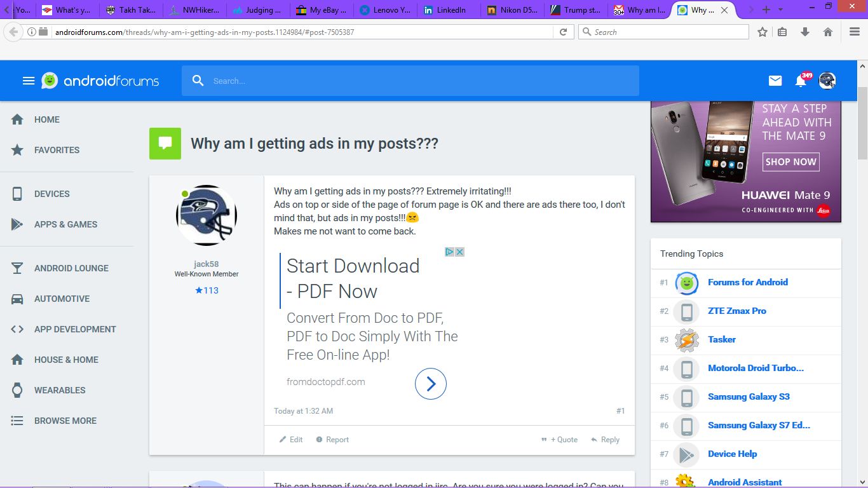This screenshot has height=488, width=868.
Task: Bookmark this page with the star icon
Action: (763, 32)
